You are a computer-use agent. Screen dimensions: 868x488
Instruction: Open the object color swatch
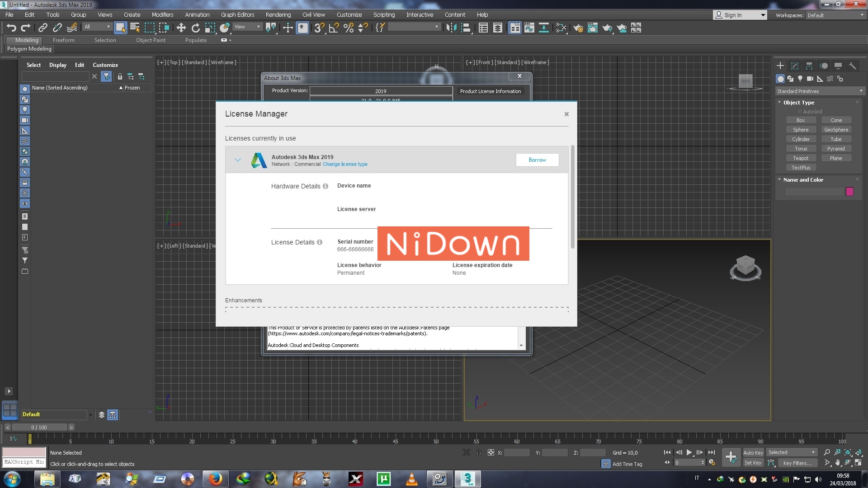pyautogui.click(x=849, y=192)
